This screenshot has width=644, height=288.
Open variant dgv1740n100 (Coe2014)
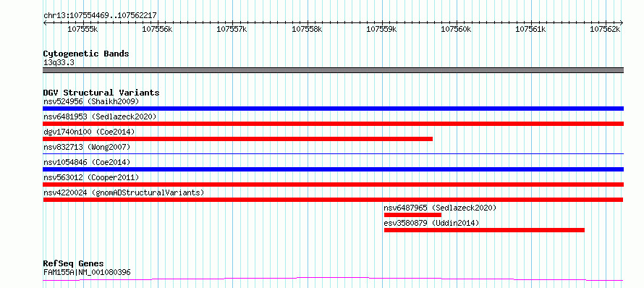point(89,132)
